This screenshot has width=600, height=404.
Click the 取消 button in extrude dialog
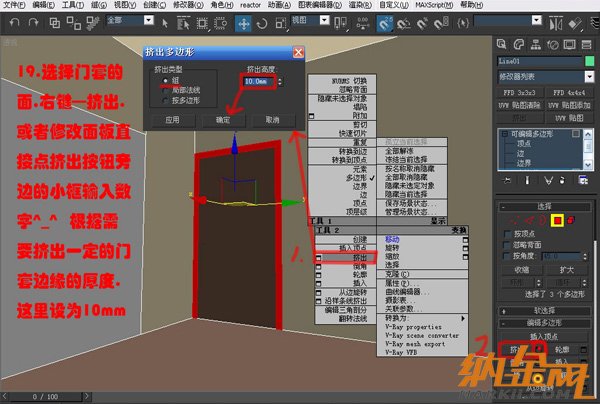(x=272, y=120)
